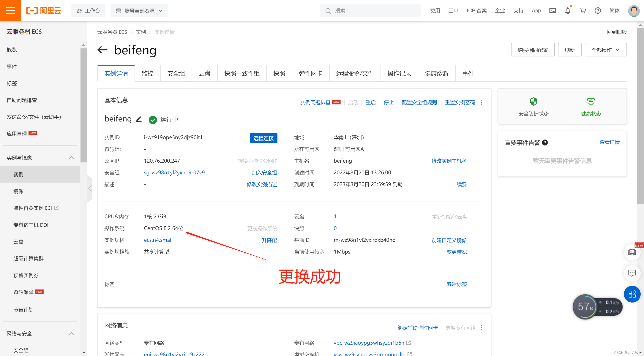Open more actions in basic info panel
Image resolution: width=644 pixels, height=356 pixels.
481,102
